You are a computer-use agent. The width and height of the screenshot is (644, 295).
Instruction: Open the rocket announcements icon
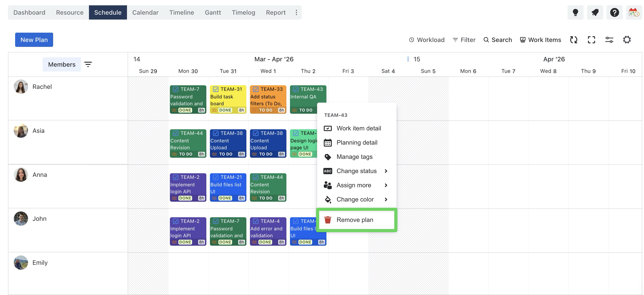click(x=595, y=12)
